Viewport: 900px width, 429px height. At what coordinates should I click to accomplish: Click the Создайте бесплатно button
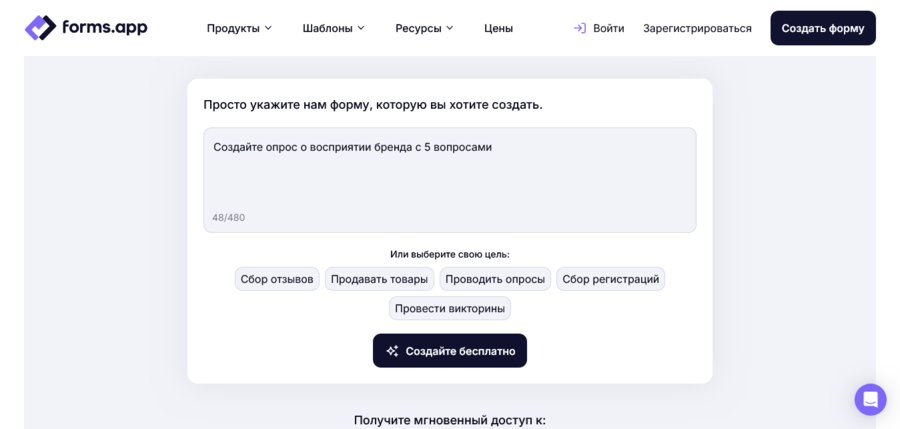tap(449, 351)
